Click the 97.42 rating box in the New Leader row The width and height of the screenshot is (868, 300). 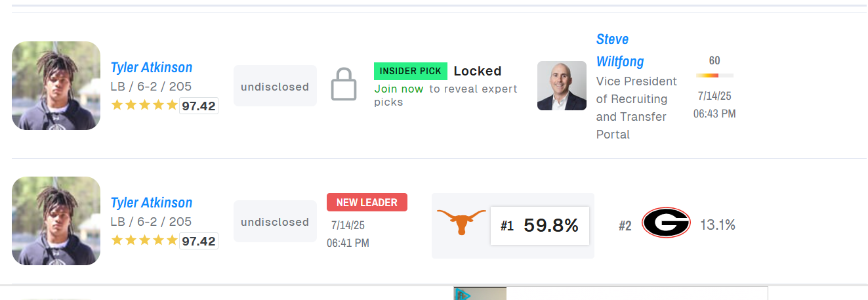pyautogui.click(x=199, y=241)
